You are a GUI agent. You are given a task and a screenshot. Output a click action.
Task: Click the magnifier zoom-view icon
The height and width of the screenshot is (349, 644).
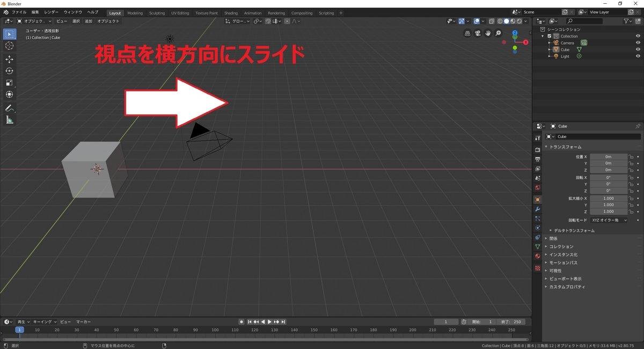coord(499,33)
